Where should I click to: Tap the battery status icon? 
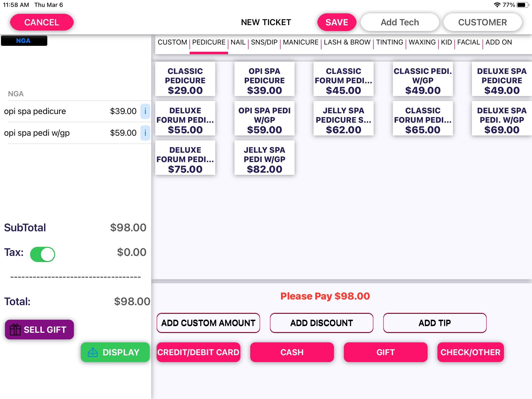pos(522,5)
